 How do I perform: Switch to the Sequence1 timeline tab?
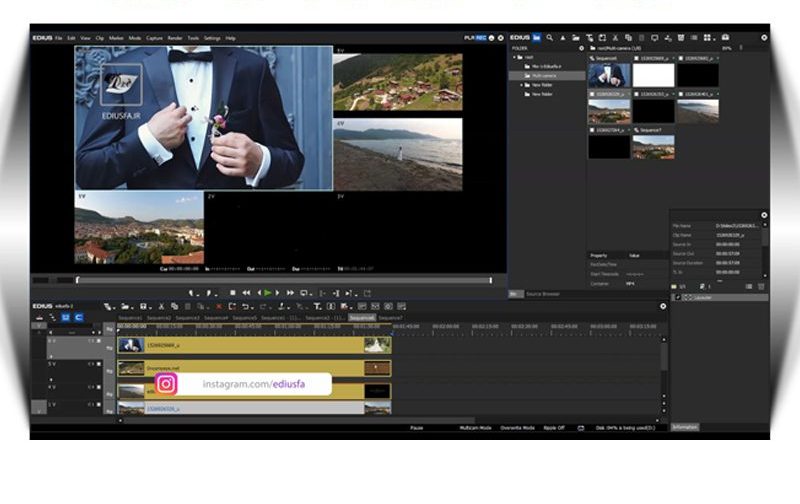coord(130,318)
